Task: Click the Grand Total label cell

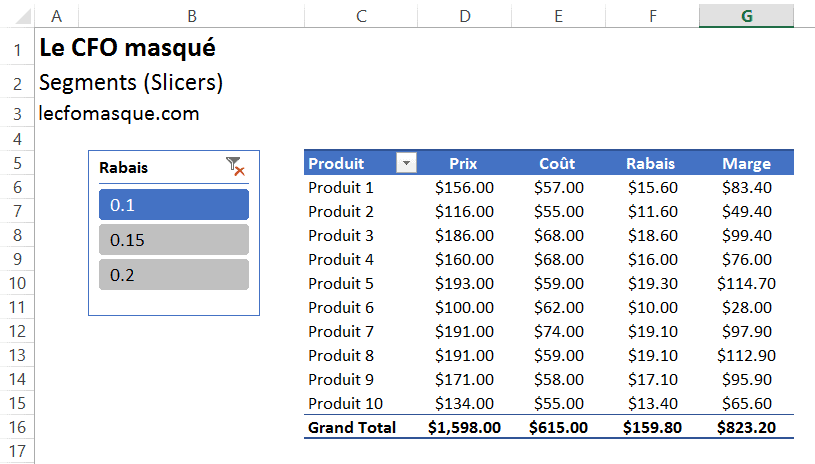Action: [x=352, y=428]
